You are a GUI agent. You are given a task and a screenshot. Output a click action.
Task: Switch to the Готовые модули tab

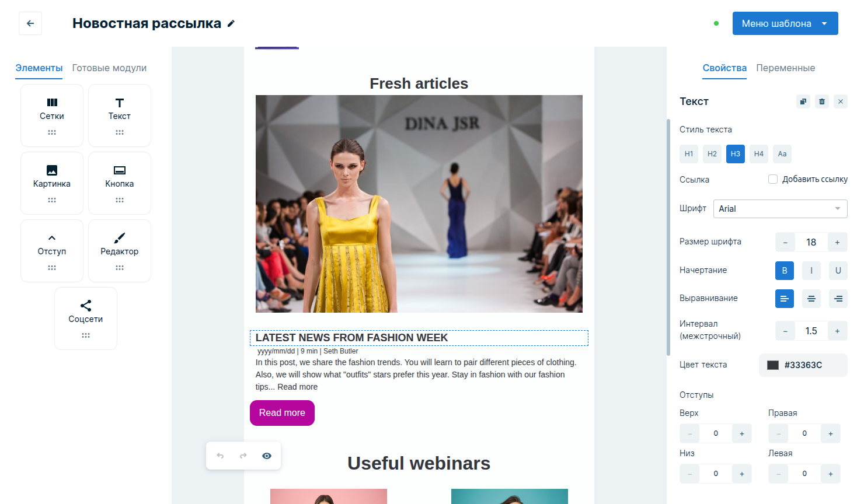tap(109, 68)
